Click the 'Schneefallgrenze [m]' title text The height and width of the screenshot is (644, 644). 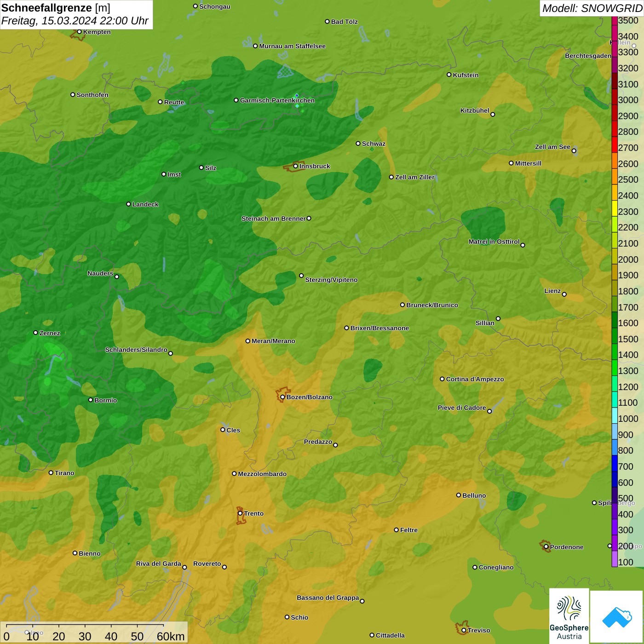pos(56,8)
